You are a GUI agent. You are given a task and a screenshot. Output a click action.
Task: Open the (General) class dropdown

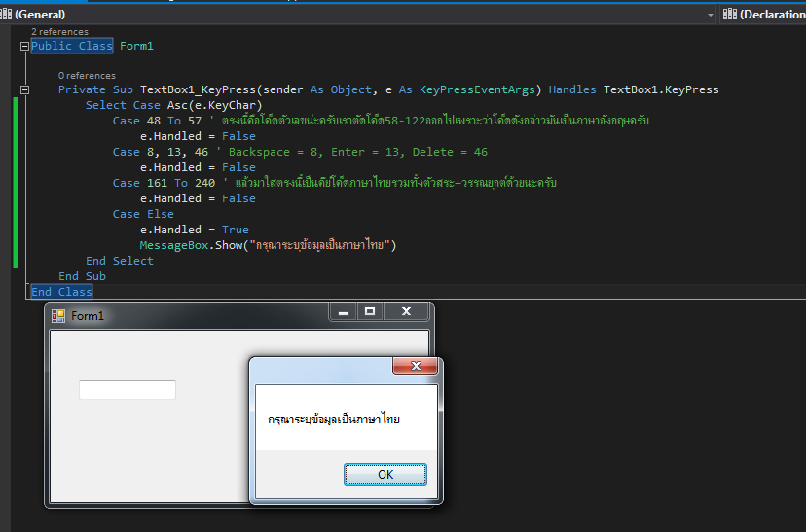tap(358, 15)
